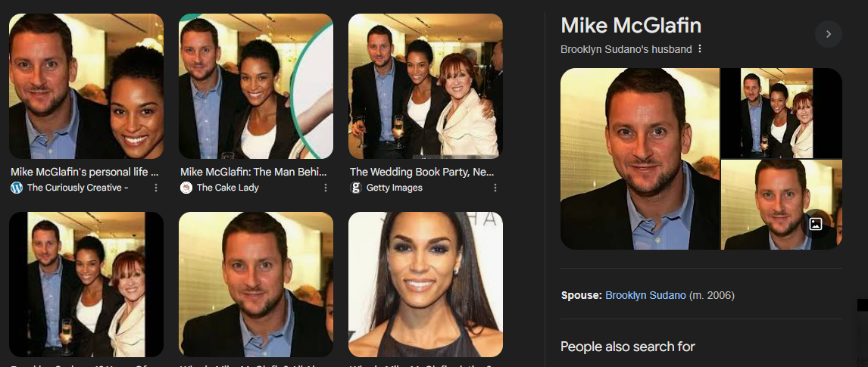
Task: Open the top-right group photo in knowledge panel
Action: [x=782, y=114]
